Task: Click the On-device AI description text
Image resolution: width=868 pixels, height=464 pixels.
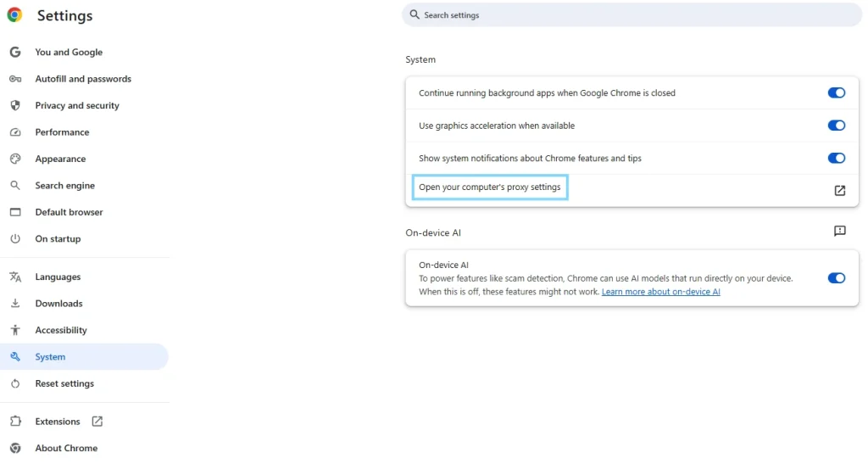Action: point(605,285)
